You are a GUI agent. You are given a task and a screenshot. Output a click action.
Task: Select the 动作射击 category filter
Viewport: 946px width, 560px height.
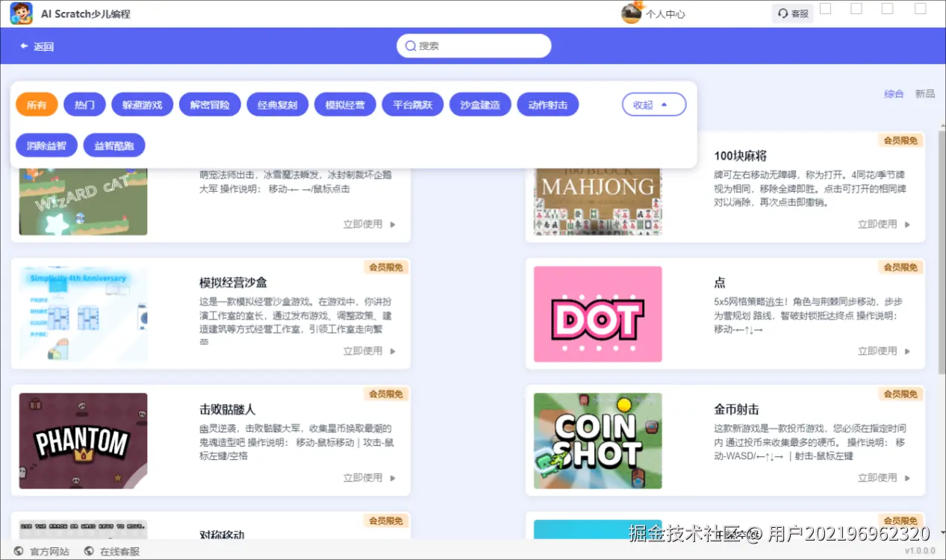tap(548, 105)
